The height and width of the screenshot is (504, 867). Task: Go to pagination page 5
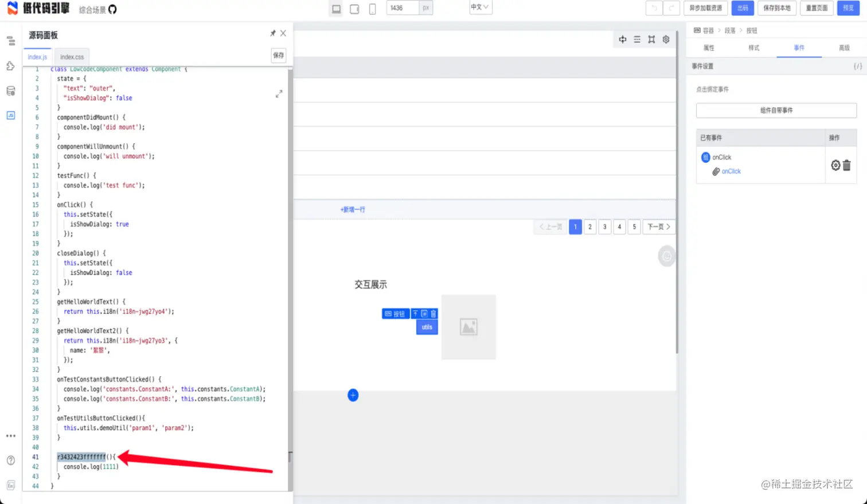(x=634, y=226)
